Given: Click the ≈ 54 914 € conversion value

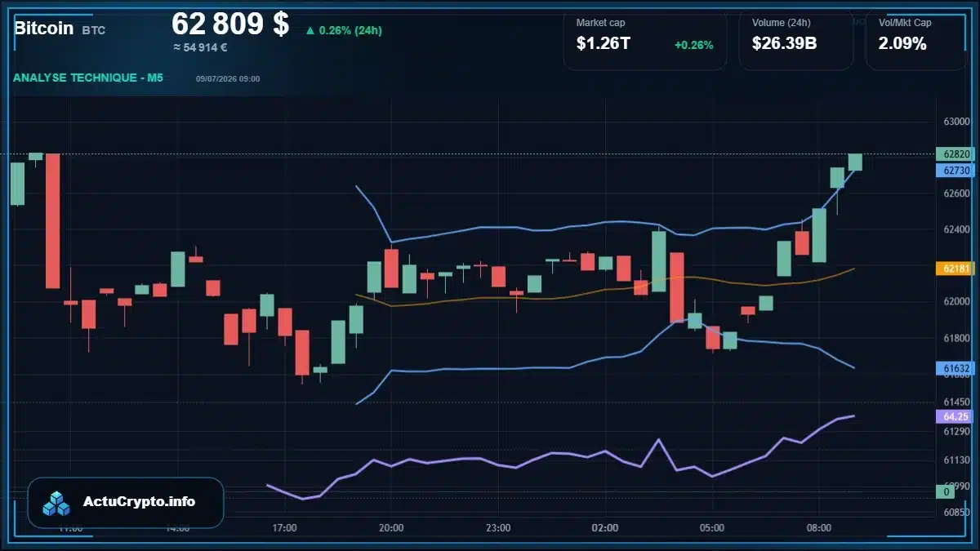Looking at the screenshot, I should (200, 47).
